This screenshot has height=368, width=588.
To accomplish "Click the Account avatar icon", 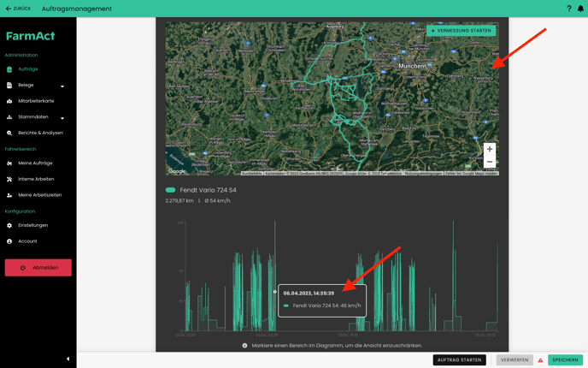I will pyautogui.click(x=9, y=241).
